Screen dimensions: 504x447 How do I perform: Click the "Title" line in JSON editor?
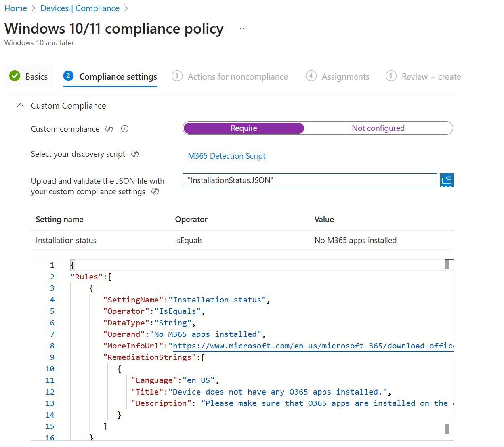pyautogui.click(x=261, y=392)
